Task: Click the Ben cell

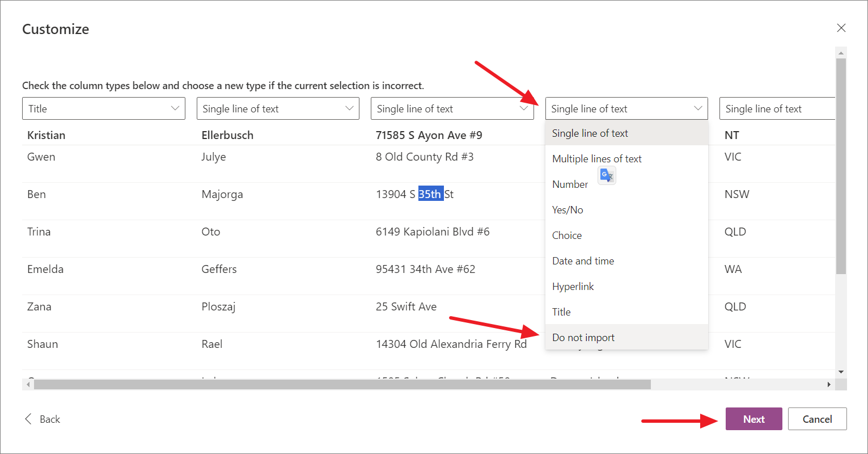Action: coord(36,194)
